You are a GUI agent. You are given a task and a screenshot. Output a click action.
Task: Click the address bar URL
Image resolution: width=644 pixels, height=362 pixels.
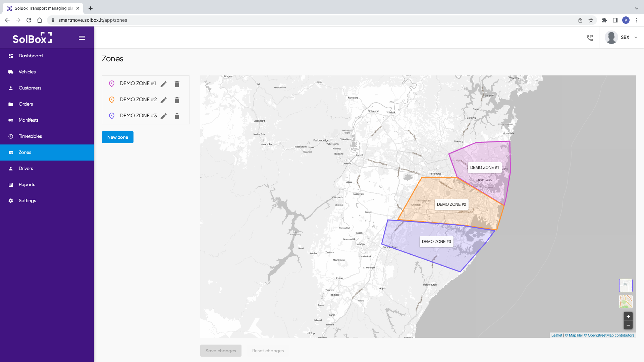coord(93,20)
